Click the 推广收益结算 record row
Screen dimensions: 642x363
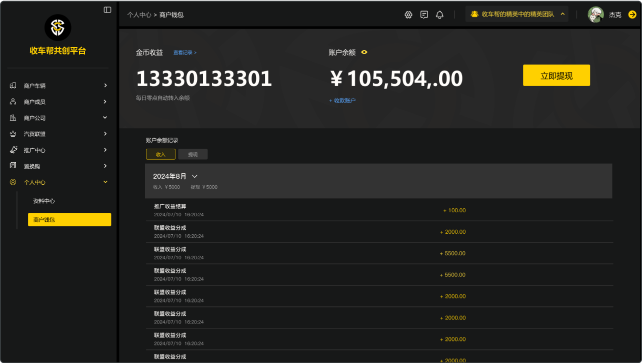(x=379, y=210)
